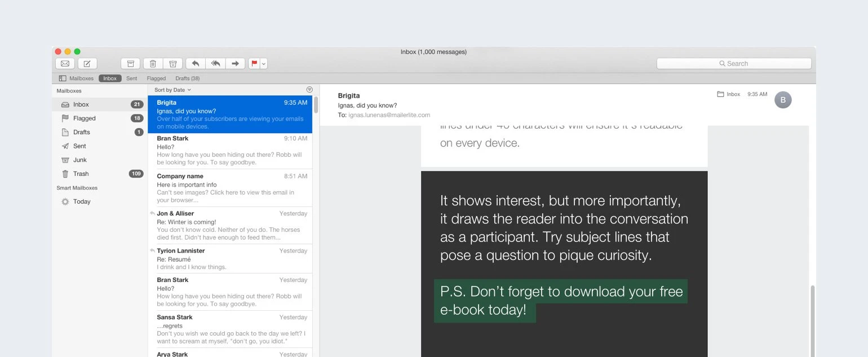This screenshot has height=357, width=868.
Task: Toggle the Mailboxes sidebar in favorites bar
Action: pyautogui.click(x=76, y=78)
